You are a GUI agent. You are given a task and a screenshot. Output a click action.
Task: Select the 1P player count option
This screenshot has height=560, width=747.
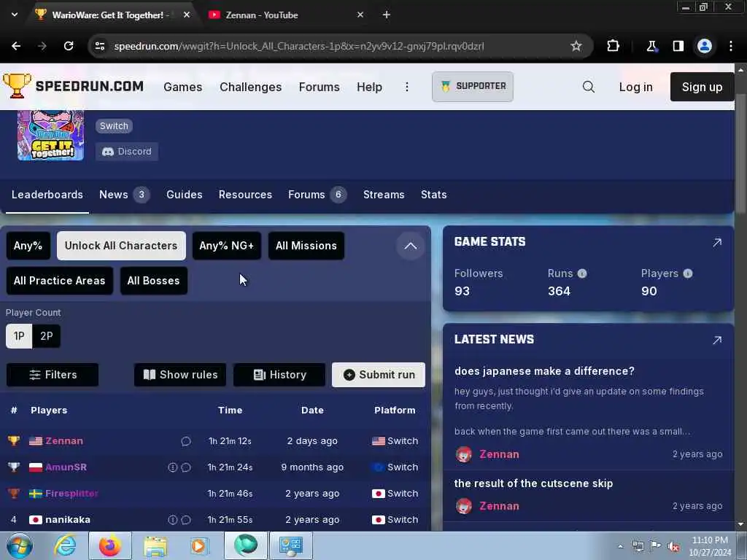[x=19, y=336]
